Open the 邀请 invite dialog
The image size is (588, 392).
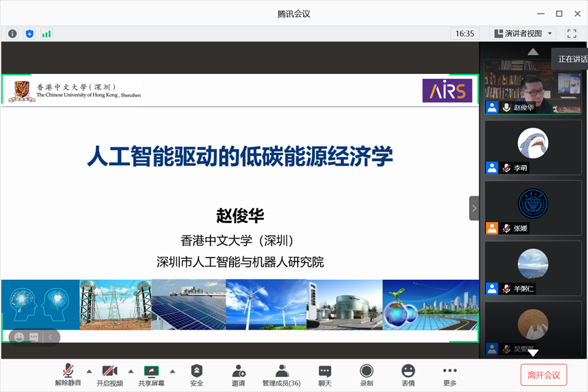point(239,374)
